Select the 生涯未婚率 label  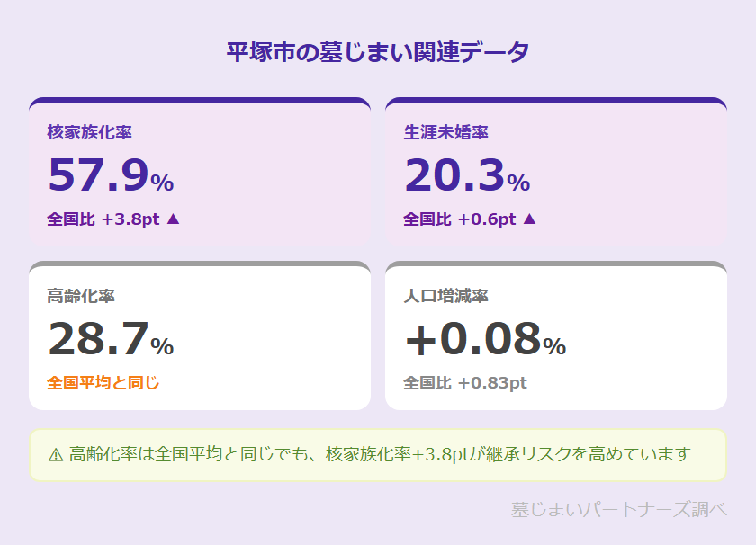[446, 132]
